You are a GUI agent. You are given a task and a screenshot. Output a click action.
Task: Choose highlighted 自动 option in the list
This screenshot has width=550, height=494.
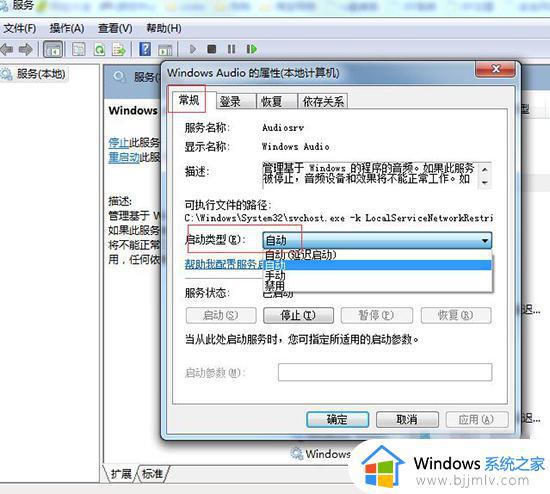pos(377,265)
